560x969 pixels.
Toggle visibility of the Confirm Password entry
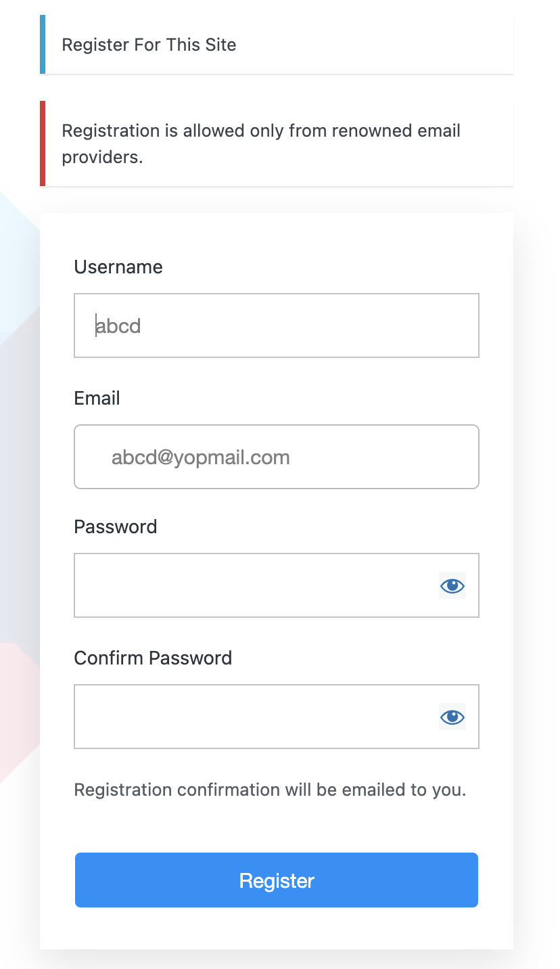point(452,717)
